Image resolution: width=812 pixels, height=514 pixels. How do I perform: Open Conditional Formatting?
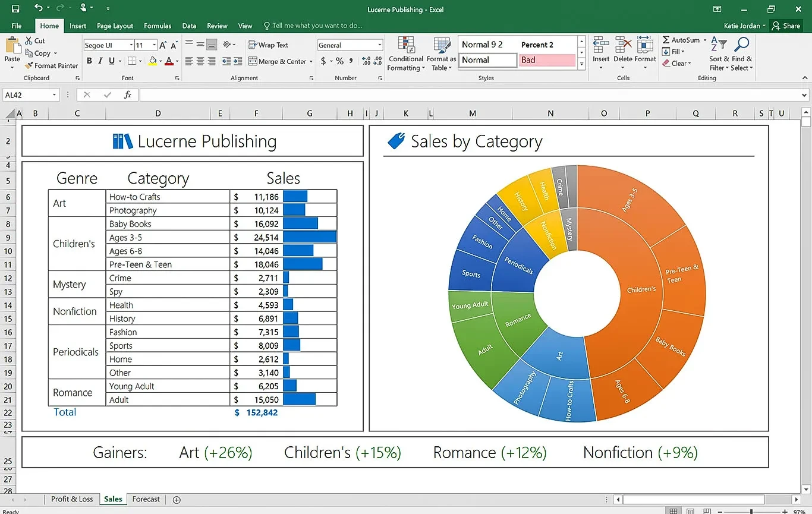coord(406,53)
